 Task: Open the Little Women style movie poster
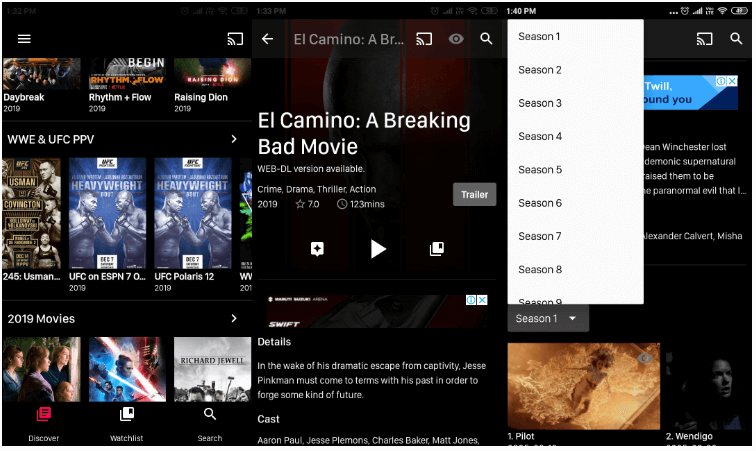41,369
